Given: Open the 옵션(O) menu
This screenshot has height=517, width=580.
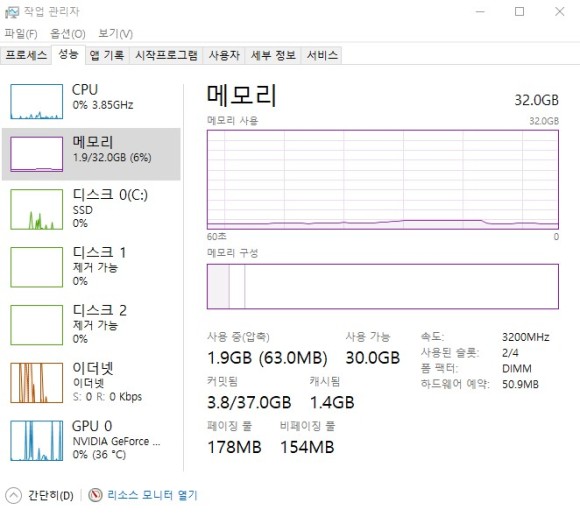Looking at the screenshot, I should pos(68,34).
